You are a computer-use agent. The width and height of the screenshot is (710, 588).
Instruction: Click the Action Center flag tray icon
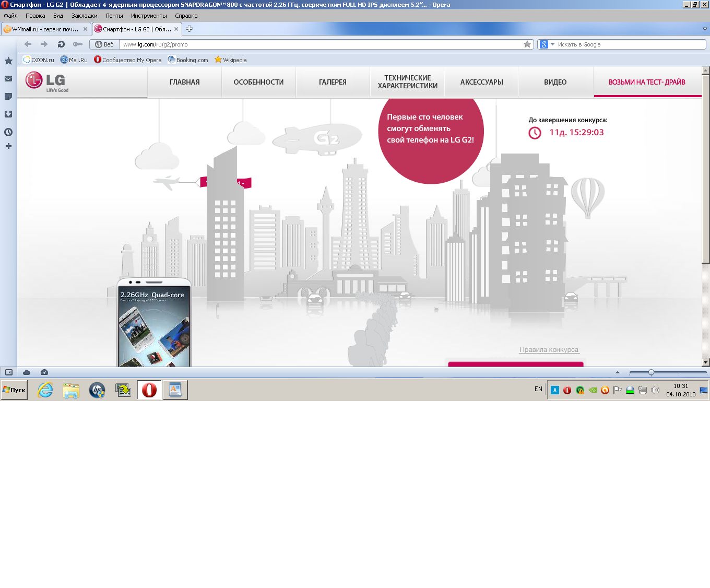click(618, 390)
